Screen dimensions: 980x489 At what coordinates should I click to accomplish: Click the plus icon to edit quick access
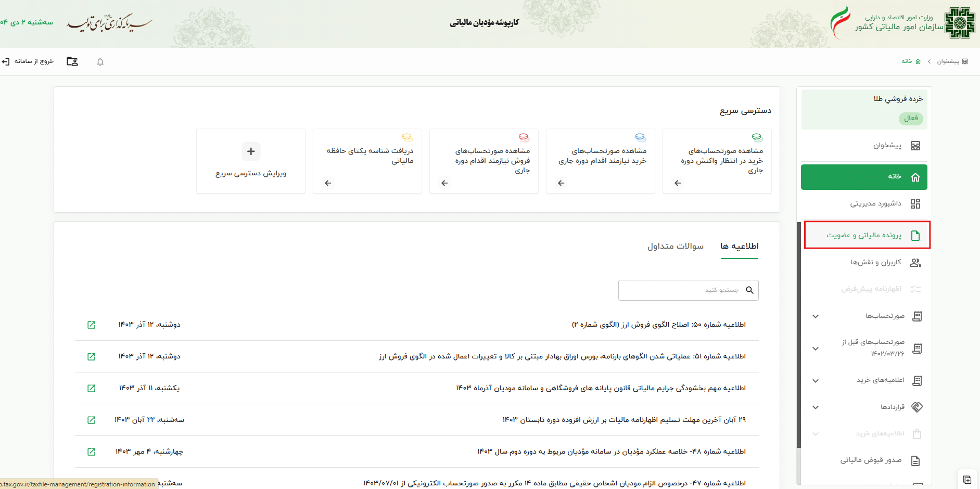(x=251, y=151)
